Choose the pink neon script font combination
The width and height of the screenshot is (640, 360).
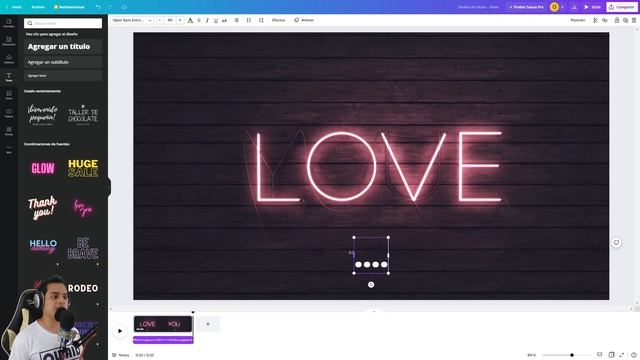pos(83,208)
